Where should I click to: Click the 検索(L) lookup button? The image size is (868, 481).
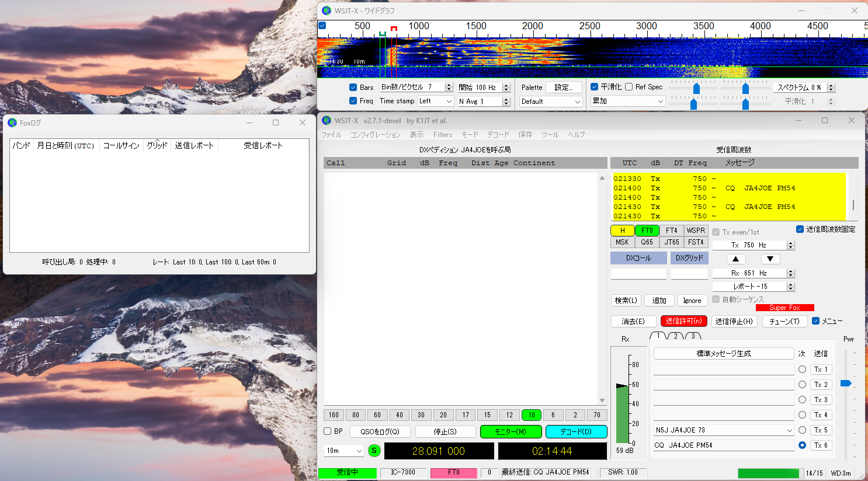pyautogui.click(x=626, y=301)
